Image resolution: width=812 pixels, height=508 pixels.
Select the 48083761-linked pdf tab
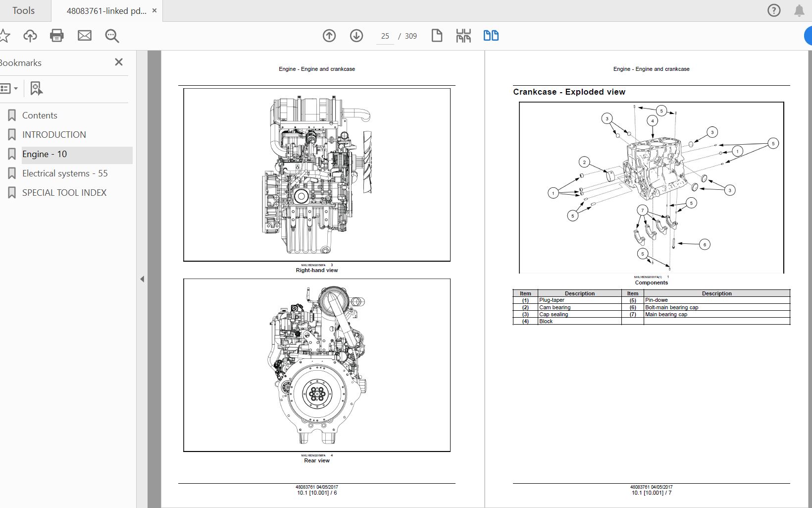coord(106,11)
